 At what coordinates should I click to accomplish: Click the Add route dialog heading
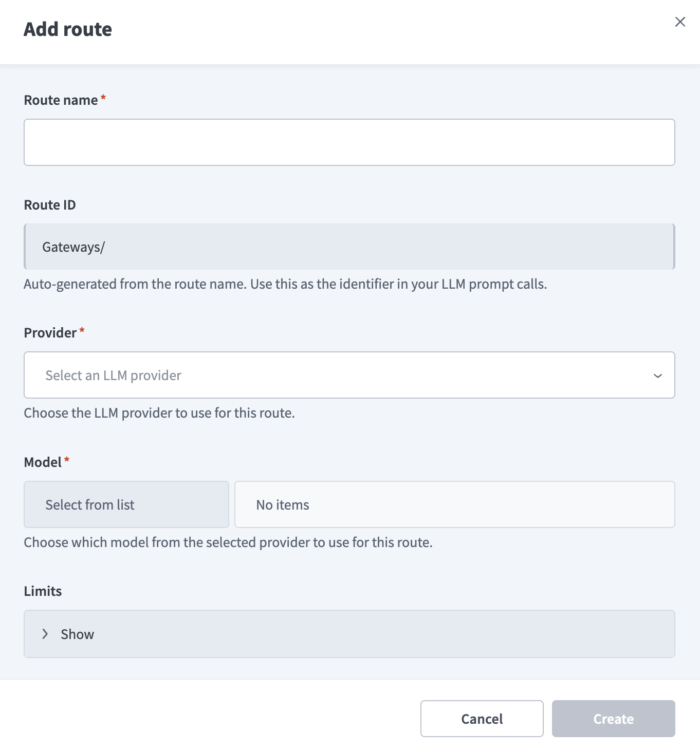(68, 29)
